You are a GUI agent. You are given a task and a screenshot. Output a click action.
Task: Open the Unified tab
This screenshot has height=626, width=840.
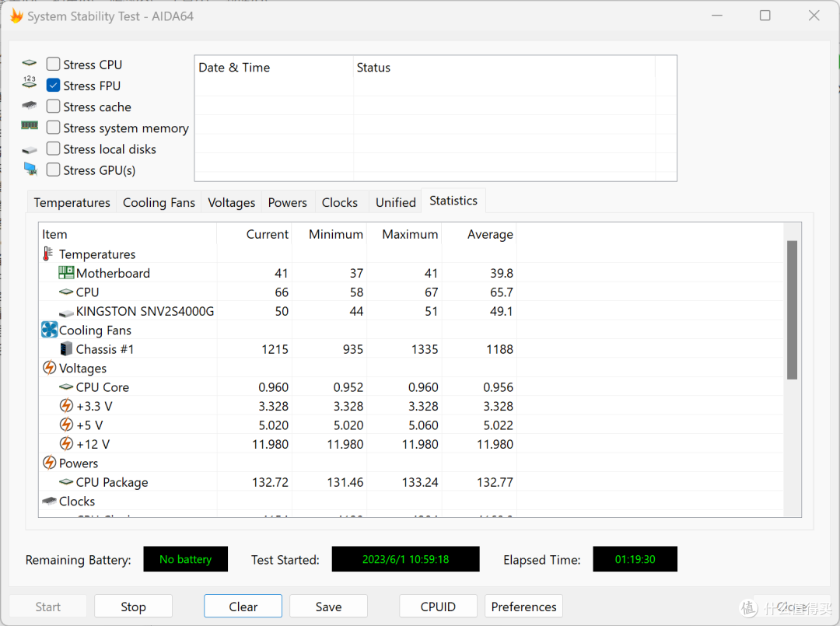[x=395, y=202]
